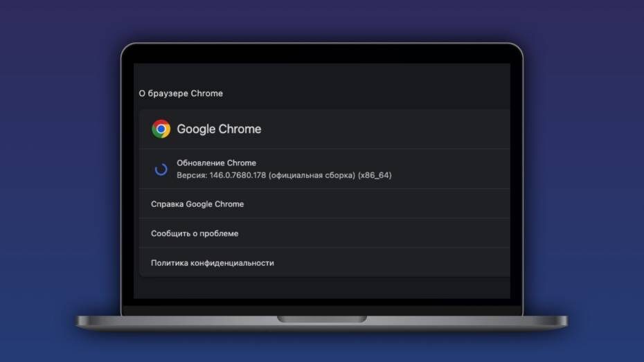
Task: Select version 146.0.7680.178 text line
Action: (x=284, y=175)
